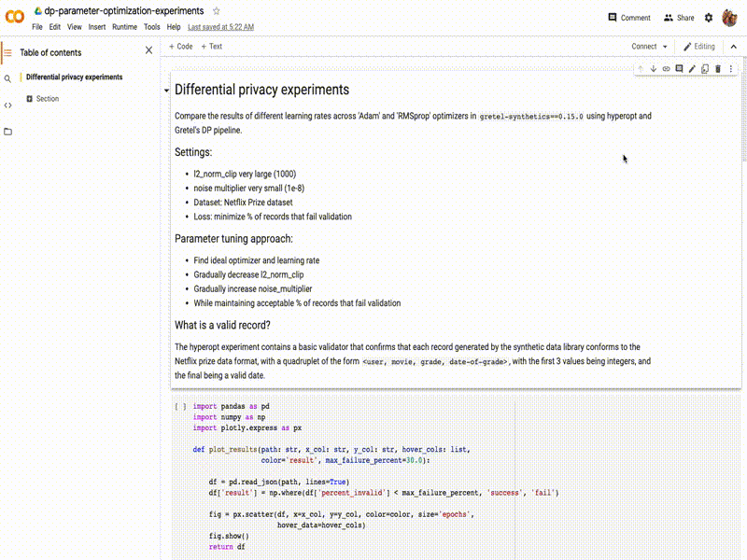Open the Tools menu
Screen dimensions: 747x560
(152, 27)
